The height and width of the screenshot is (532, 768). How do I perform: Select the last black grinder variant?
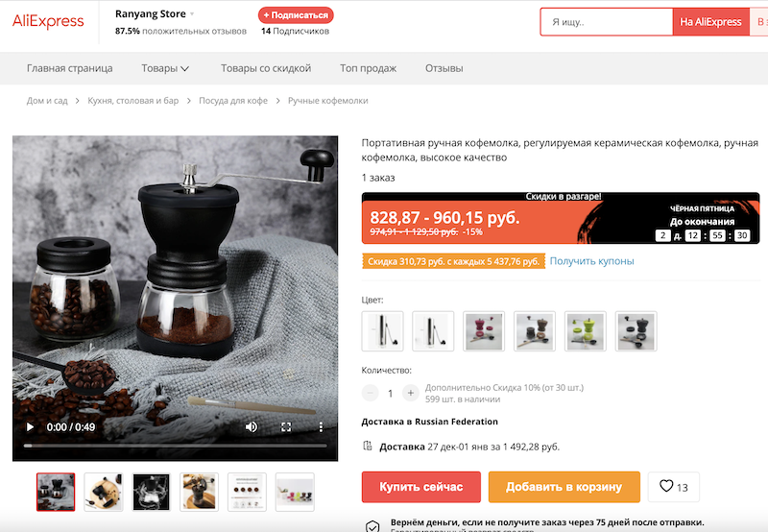pos(636,331)
